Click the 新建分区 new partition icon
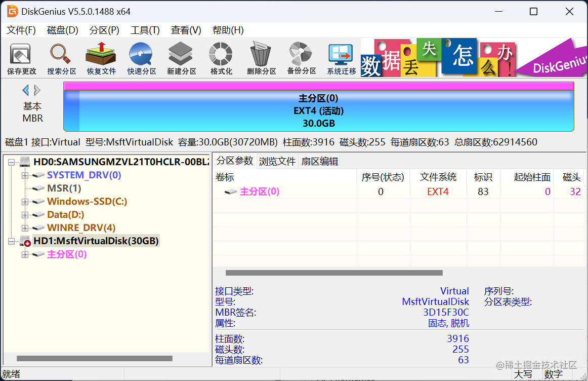The height and width of the screenshot is (381, 588). (180, 57)
